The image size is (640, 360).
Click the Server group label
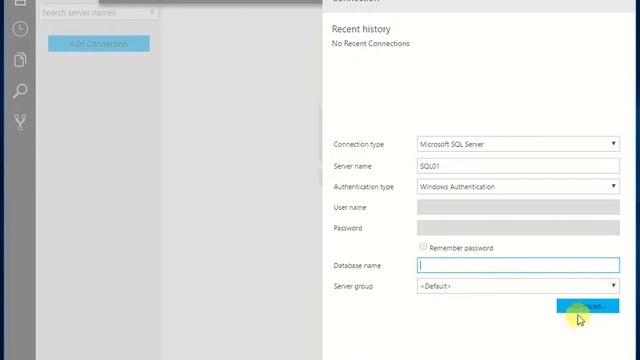(353, 287)
